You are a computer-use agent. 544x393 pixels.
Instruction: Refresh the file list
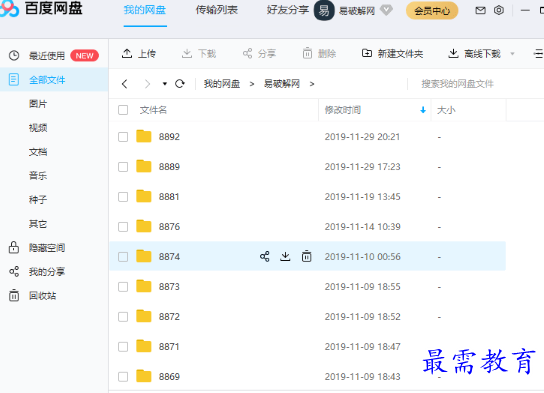[x=180, y=84]
